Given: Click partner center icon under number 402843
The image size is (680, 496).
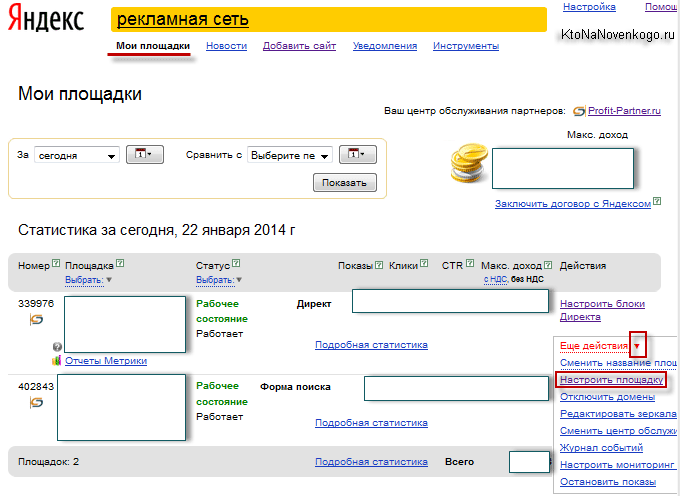Looking at the screenshot, I should [36, 402].
